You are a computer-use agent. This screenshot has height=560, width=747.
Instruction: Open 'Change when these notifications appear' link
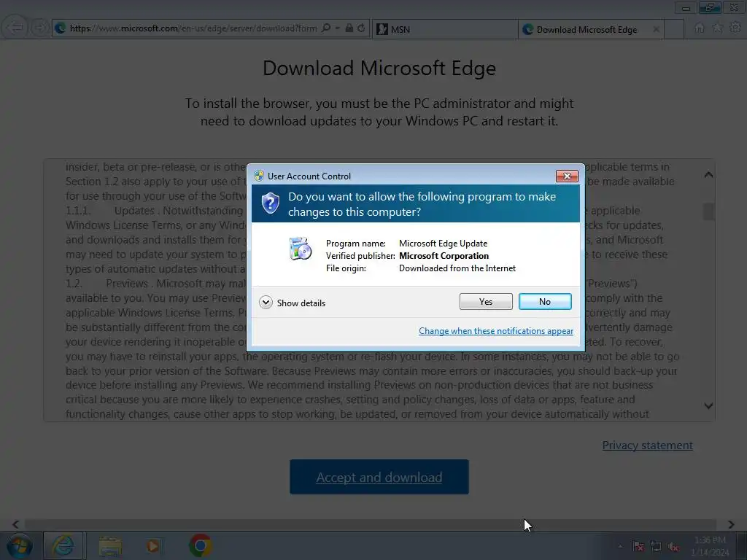click(x=496, y=331)
